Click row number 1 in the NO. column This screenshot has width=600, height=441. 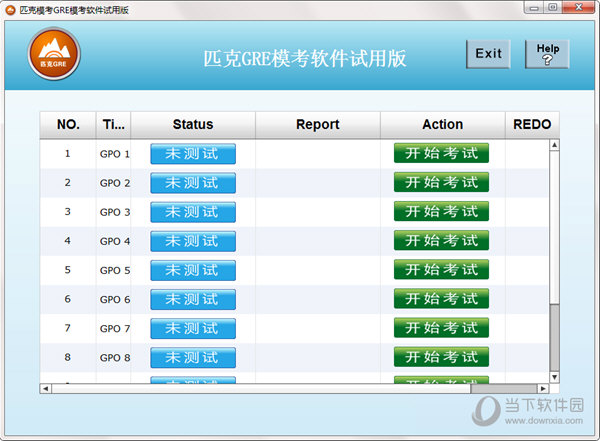[x=67, y=154]
